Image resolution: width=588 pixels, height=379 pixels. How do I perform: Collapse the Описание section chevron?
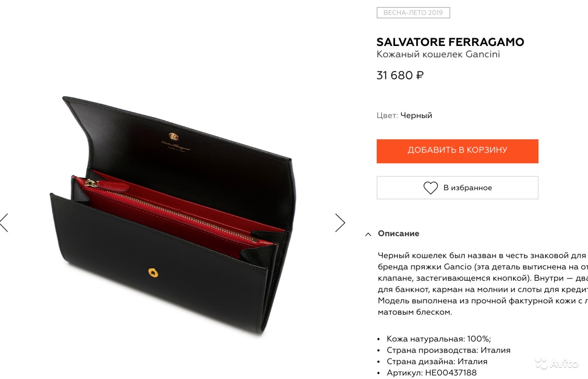point(368,234)
